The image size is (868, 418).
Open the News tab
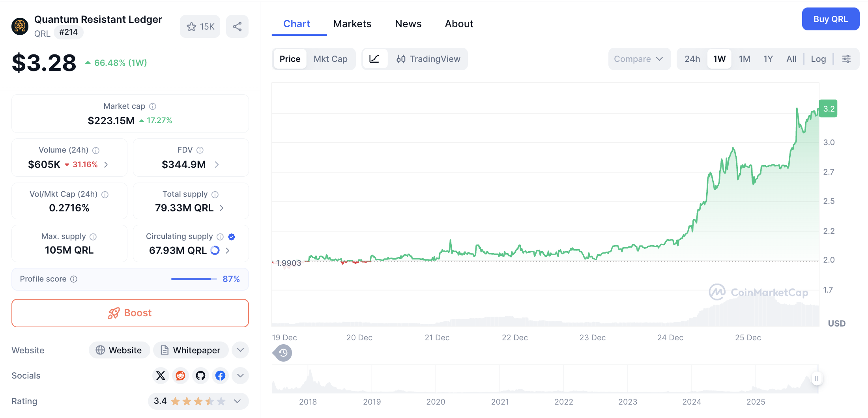(x=408, y=24)
